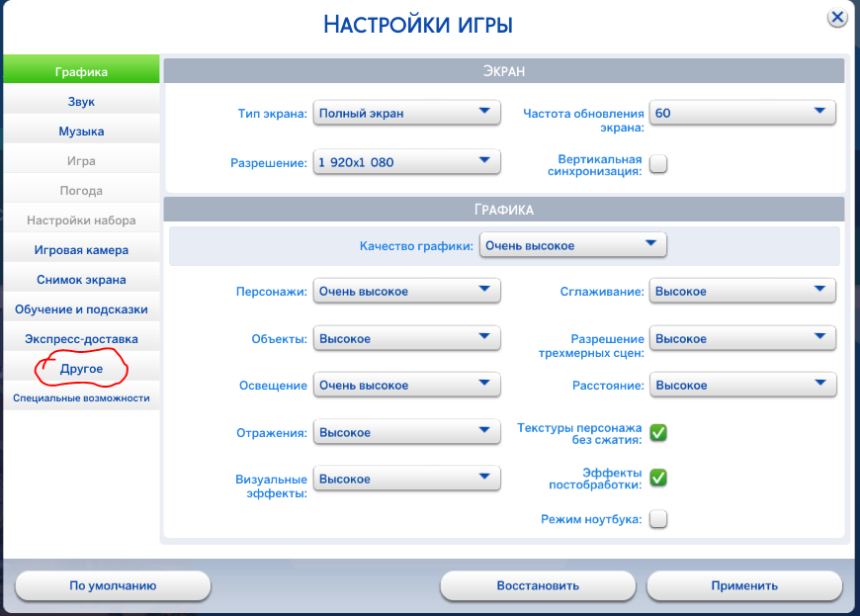
Task: Click the Восстановить button
Action: tap(538, 585)
